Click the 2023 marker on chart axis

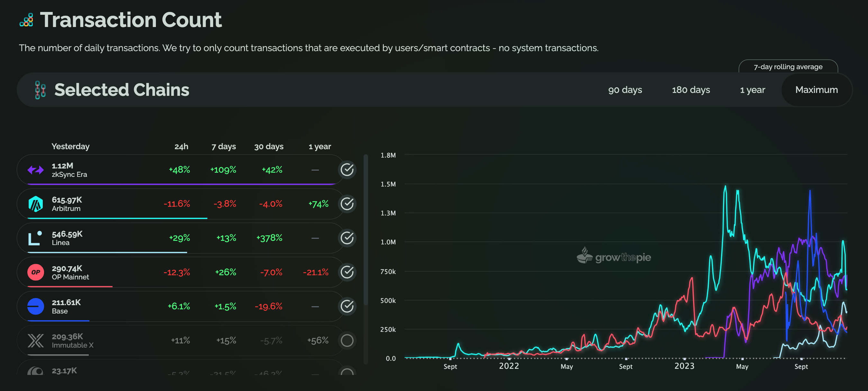click(684, 366)
